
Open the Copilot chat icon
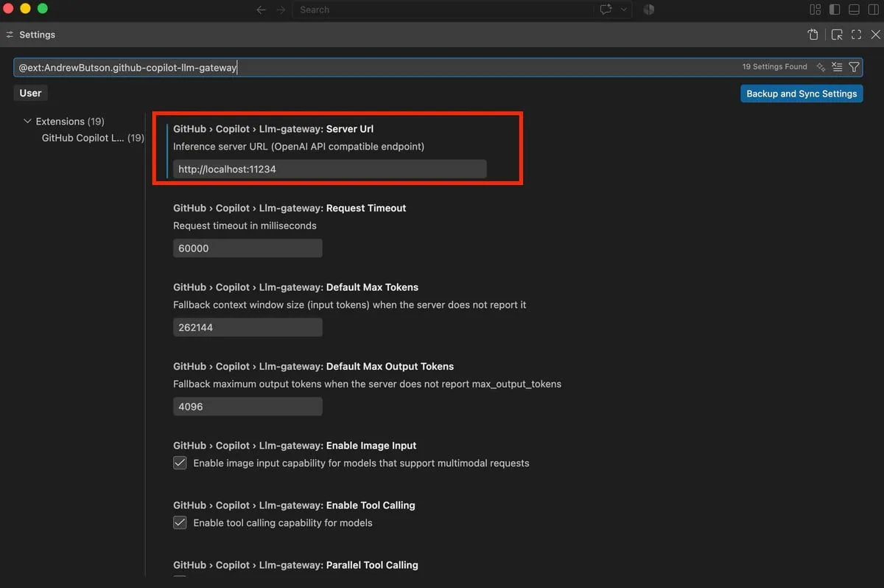[x=606, y=10]
